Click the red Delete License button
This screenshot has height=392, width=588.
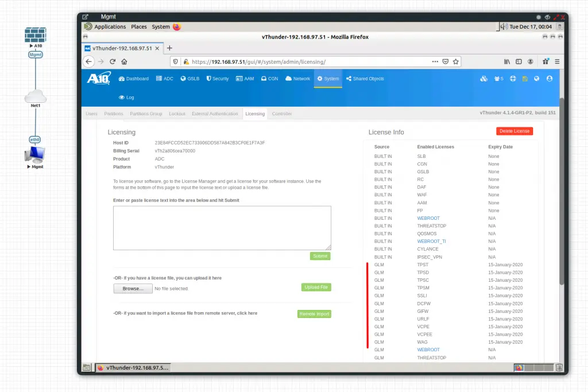pos(514,131)
